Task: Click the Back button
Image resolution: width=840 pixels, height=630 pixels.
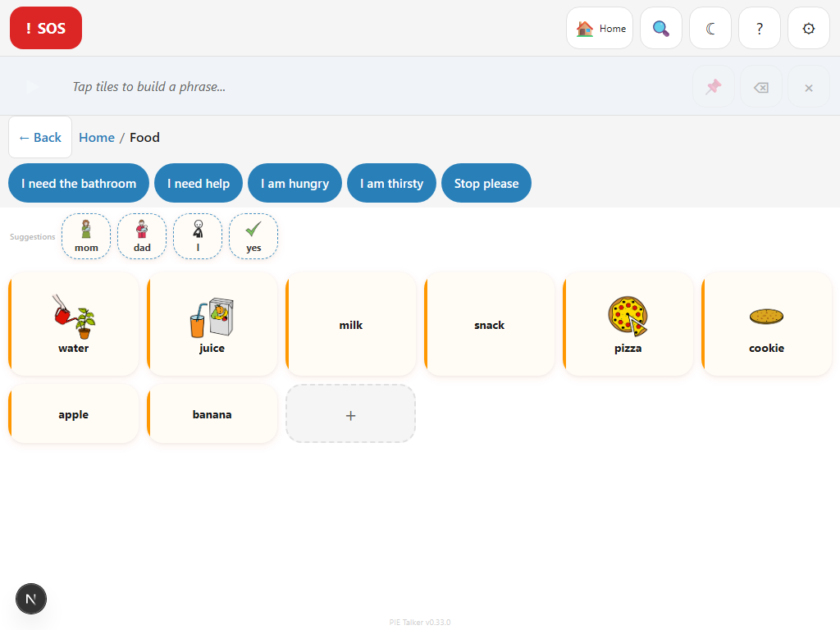Action: [39, 137]
